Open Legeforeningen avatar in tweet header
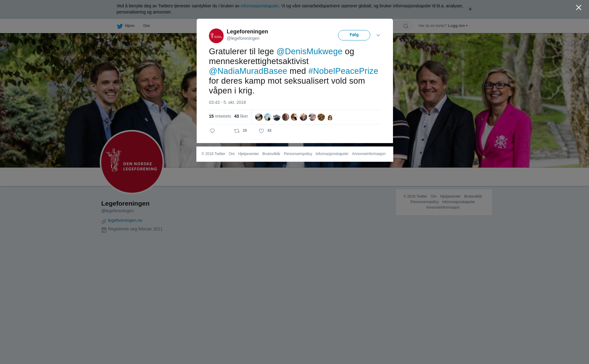This screenshot has width=589, height=364. 216,36
